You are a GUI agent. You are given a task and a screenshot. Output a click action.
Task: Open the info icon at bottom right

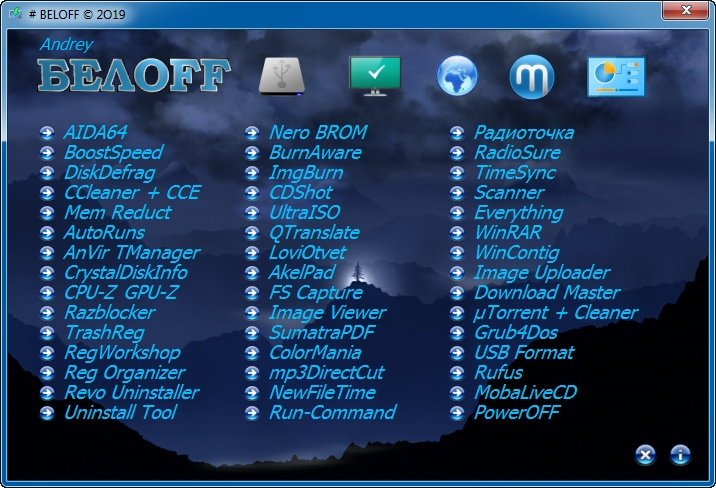680,455
